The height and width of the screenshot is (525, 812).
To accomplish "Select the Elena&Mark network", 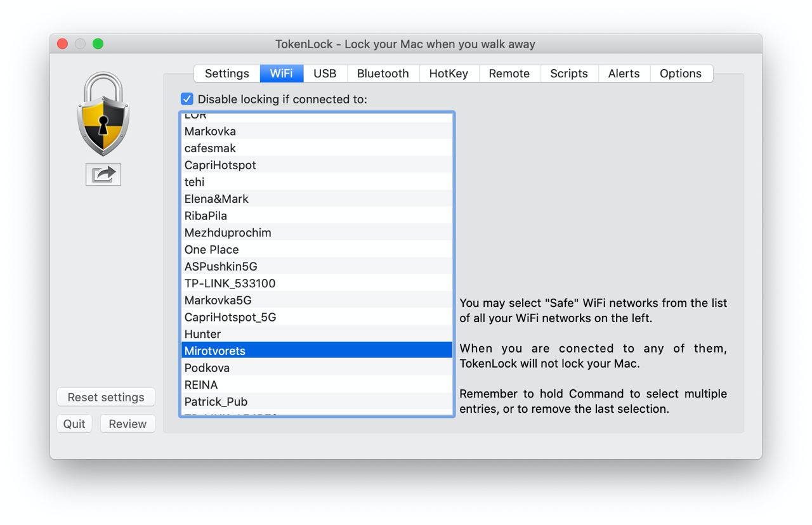I will pyautogui.click(x=317, y=199).
